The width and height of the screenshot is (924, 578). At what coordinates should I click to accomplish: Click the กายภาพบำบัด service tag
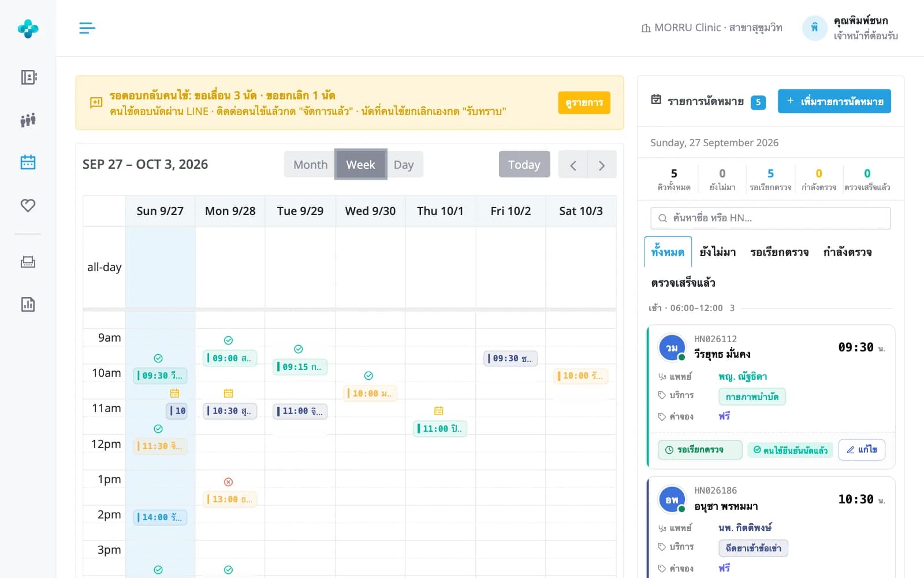click(752, 397)
